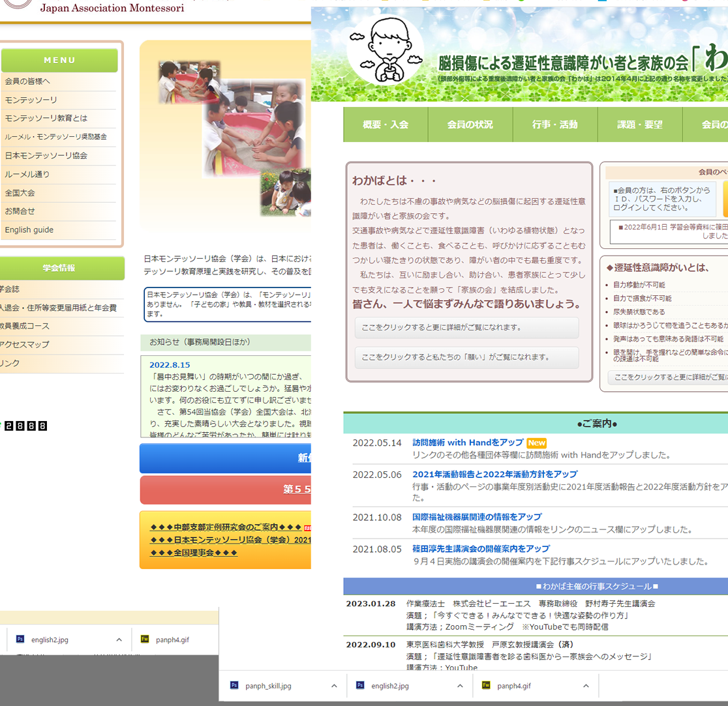Switch to the 会員の状況 tab
The height and width of the screenshot is (706, 728).
(x=470, y=125)
